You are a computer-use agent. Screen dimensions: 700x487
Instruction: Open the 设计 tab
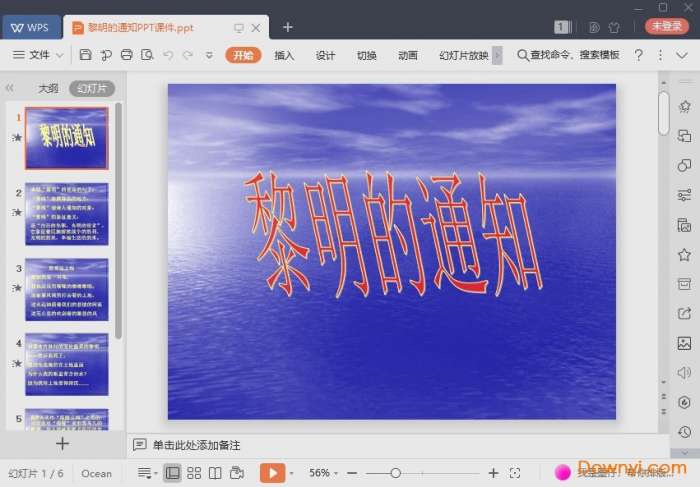coord(325,55)
